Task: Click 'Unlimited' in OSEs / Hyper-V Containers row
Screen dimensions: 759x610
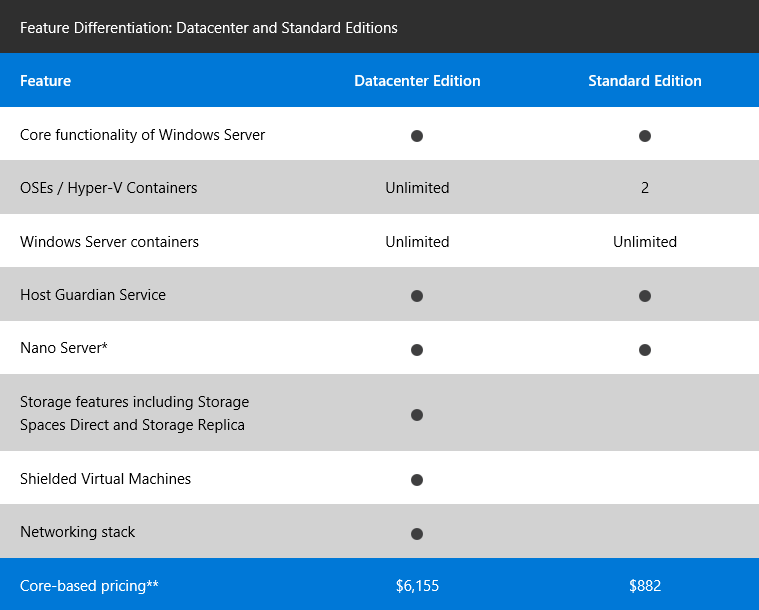Action: coord(417,188)
